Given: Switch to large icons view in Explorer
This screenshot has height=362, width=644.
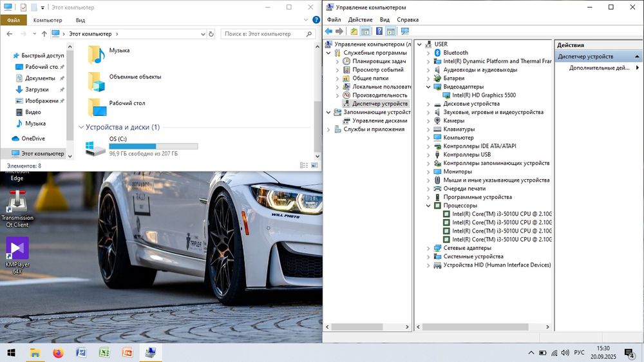Looking at the screenshot, I should [x=314, y=165].
